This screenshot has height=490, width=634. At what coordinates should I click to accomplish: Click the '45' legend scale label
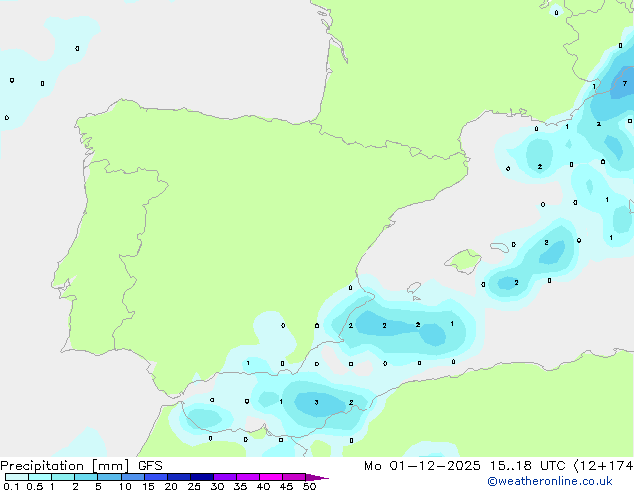286,486
